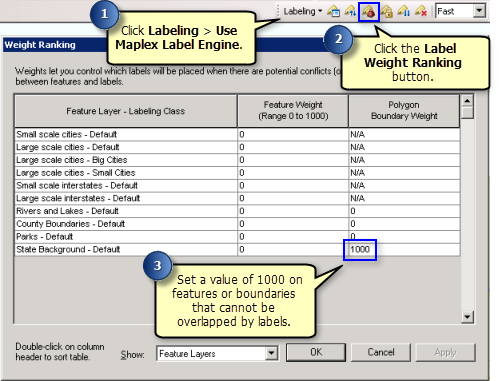Click Polygon Boundary Weight cell for Rivers and Lakes
Image resolution: width=499 pixels, height=381 pixels.
click(x=404, y=211)
